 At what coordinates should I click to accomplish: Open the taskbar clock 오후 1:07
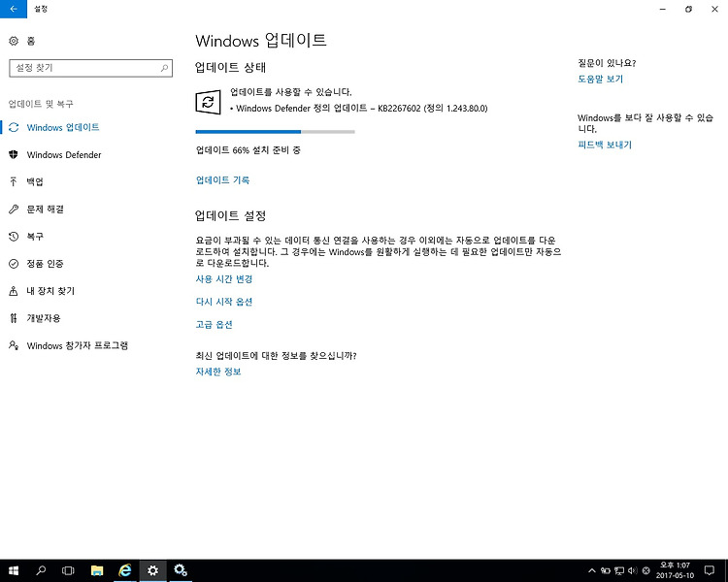click(675, 570)
